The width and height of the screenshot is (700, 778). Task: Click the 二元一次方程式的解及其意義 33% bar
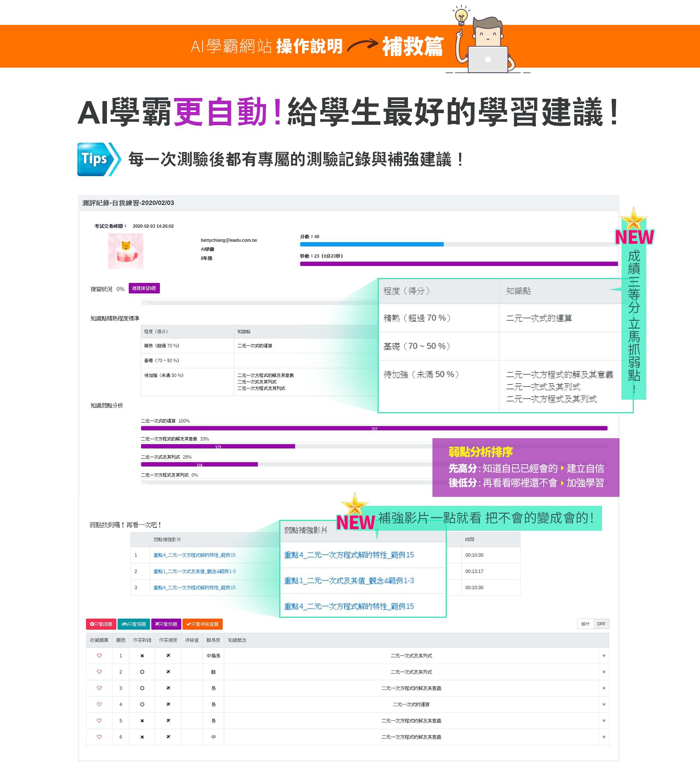tap(218, 447)
